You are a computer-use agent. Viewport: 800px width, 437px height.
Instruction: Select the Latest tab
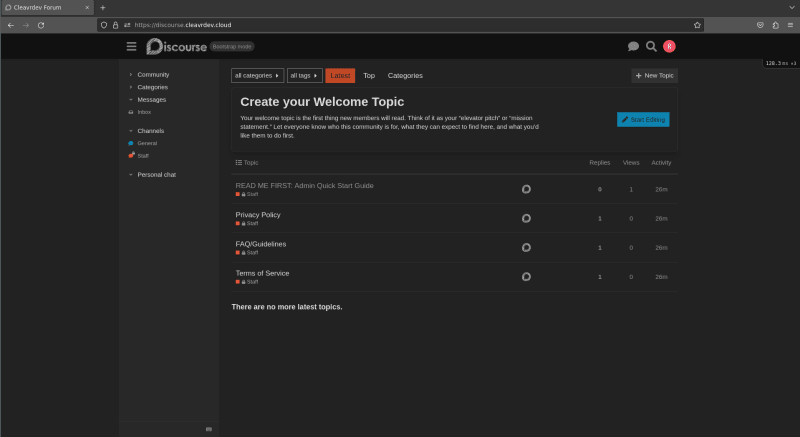tap(340, 75)
